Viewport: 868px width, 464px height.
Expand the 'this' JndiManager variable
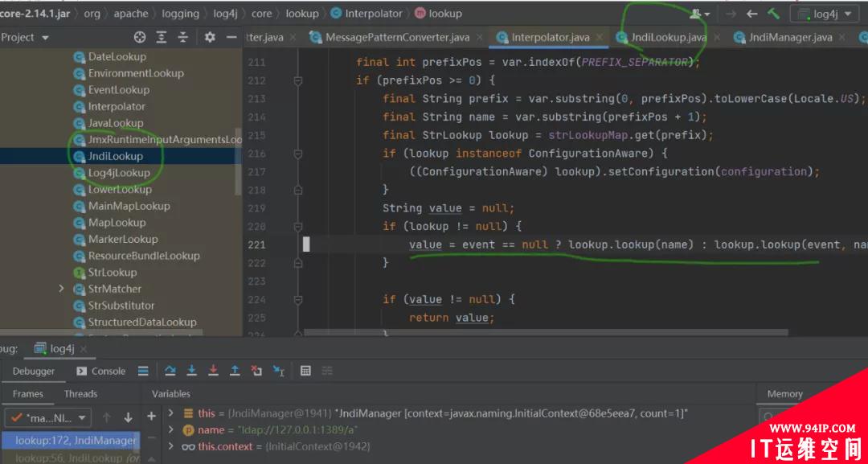tap(171, 413)
